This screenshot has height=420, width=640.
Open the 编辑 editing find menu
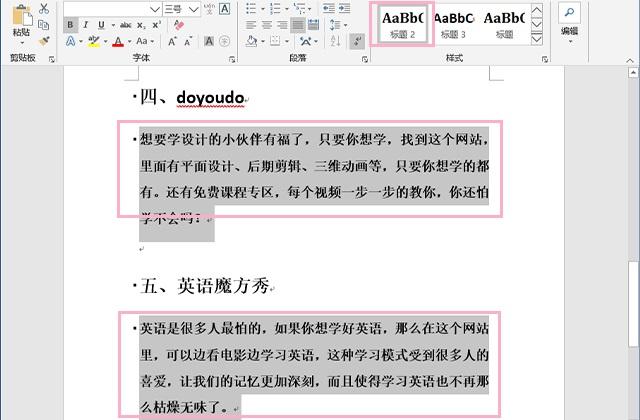tap(569, 22)
